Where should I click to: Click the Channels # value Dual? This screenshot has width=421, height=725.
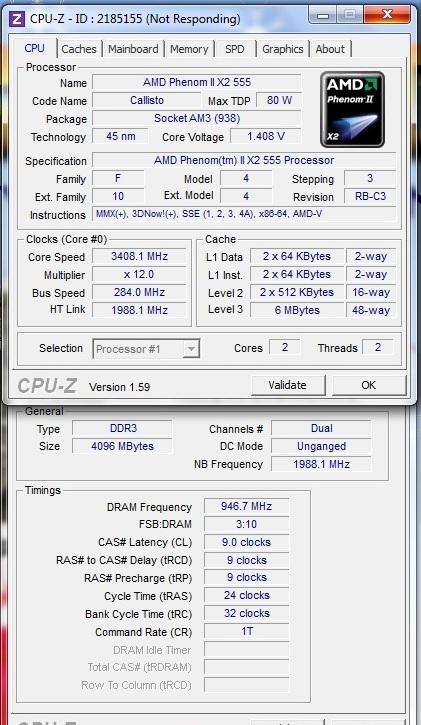pyautogui.click(x=321, y=428)
